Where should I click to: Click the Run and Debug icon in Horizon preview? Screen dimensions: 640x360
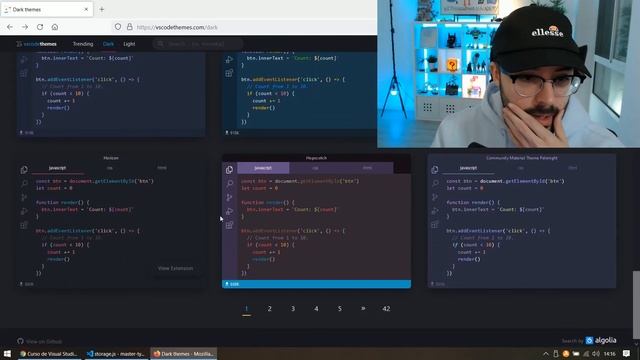coord(24,211)
